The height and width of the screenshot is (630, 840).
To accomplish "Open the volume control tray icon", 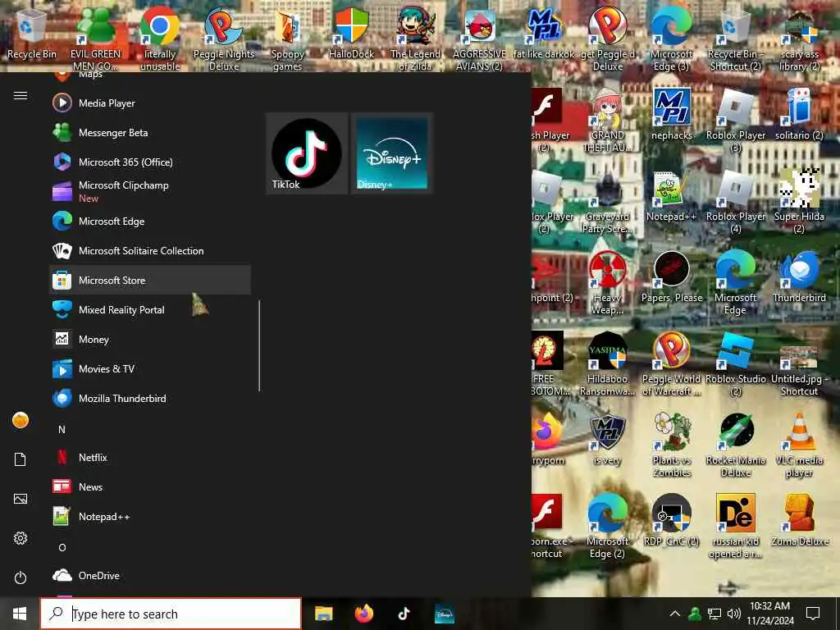I will (x=734, y=614).
